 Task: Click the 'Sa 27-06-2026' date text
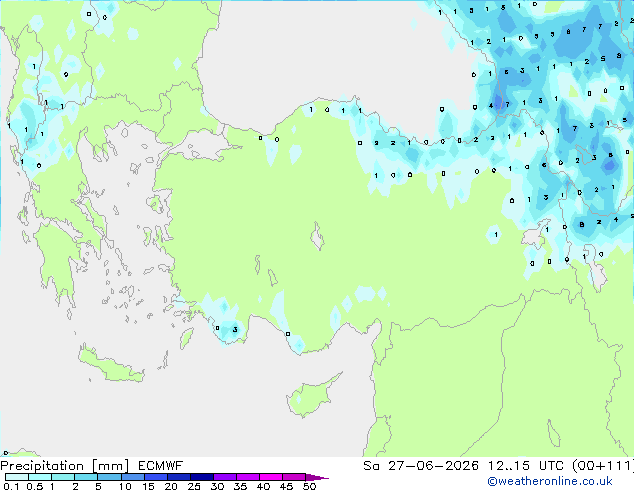coord(421,466)
